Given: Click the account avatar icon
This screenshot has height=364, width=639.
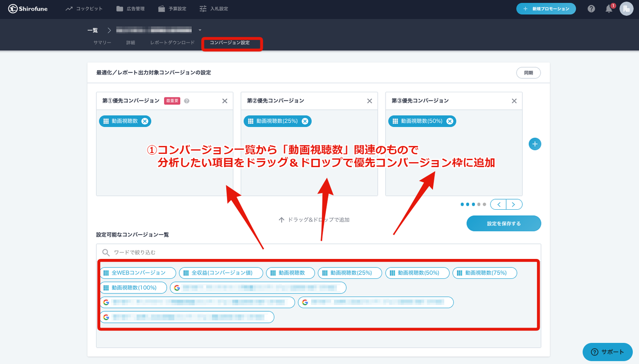Looking at the screenshot, I should tap(626, 9).
